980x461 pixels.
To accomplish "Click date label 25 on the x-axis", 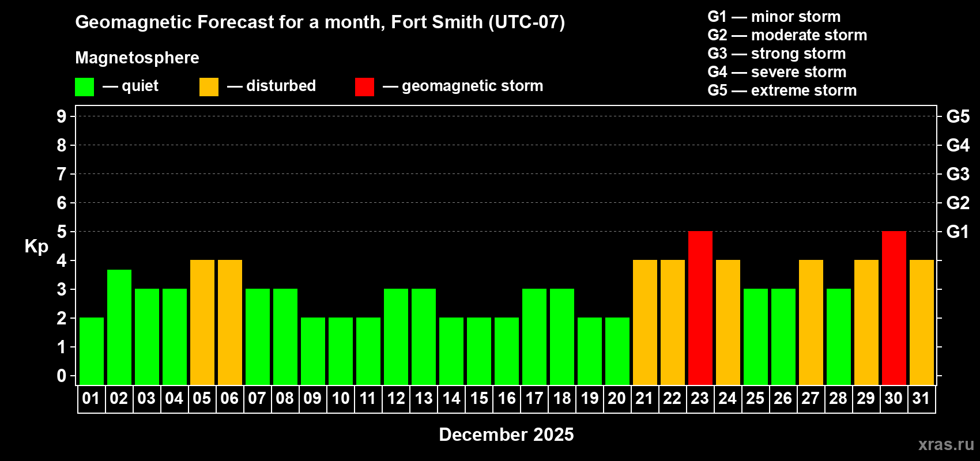I will pos(755,399).
